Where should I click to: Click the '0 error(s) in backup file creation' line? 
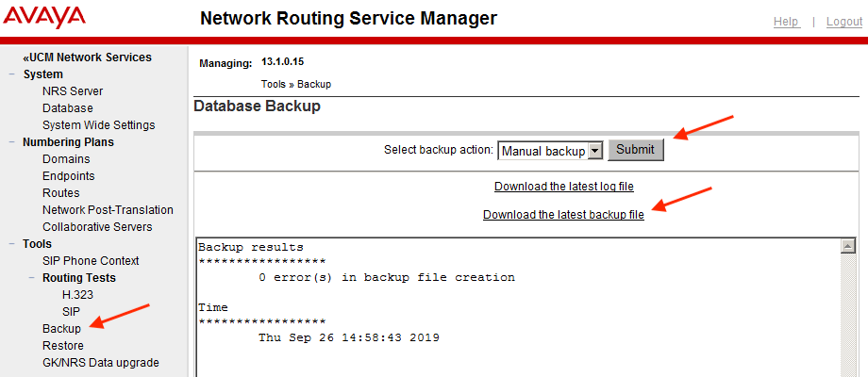[387, 277]
